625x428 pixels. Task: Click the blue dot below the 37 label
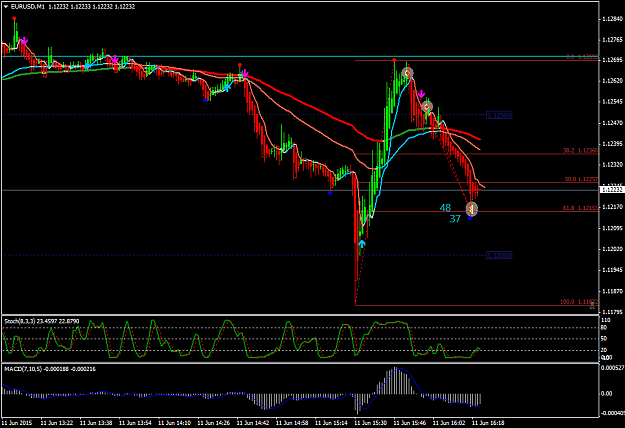pyautogui.click(x=470, y=218)
